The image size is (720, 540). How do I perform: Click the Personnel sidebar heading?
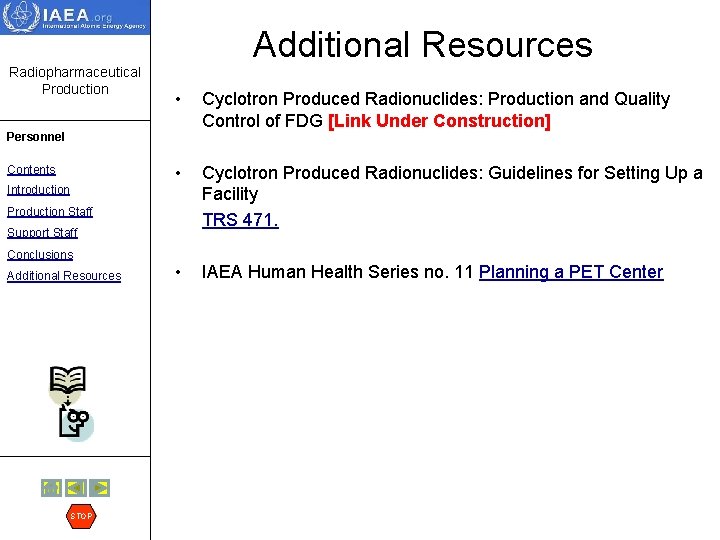click(x=35, y=137)
